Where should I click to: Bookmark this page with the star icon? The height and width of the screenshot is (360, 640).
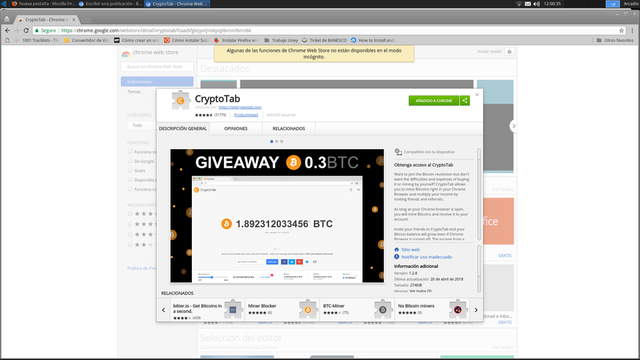tap(621, 30)
